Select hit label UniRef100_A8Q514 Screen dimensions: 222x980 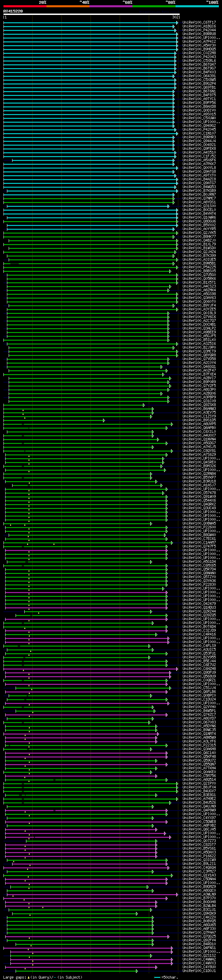pyautogui.click(x=199, y=779)
